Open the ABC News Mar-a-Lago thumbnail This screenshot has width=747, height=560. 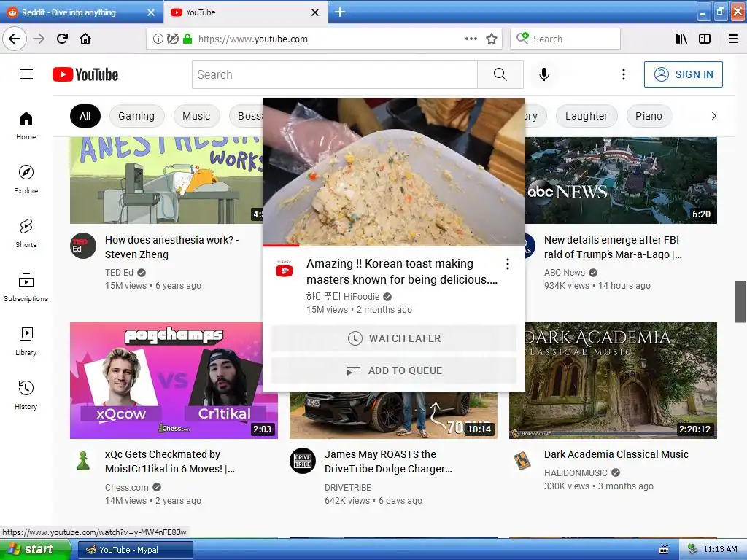point(622,181)
